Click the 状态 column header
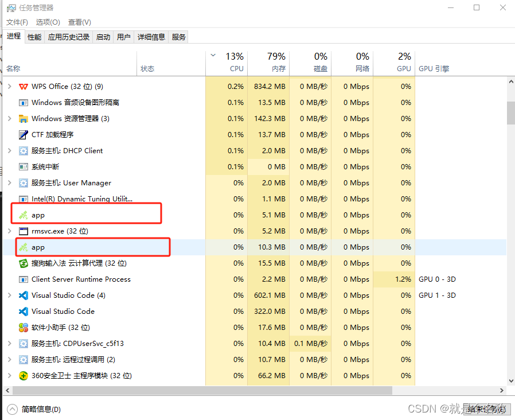515x420 pixels. [171, 63]
